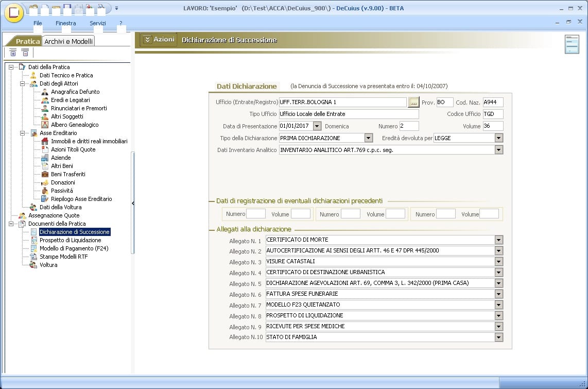Open Allegato N.10 STATO DI FAMIGLIA dropdown
588x389 pixels.
tap(498, 337)
